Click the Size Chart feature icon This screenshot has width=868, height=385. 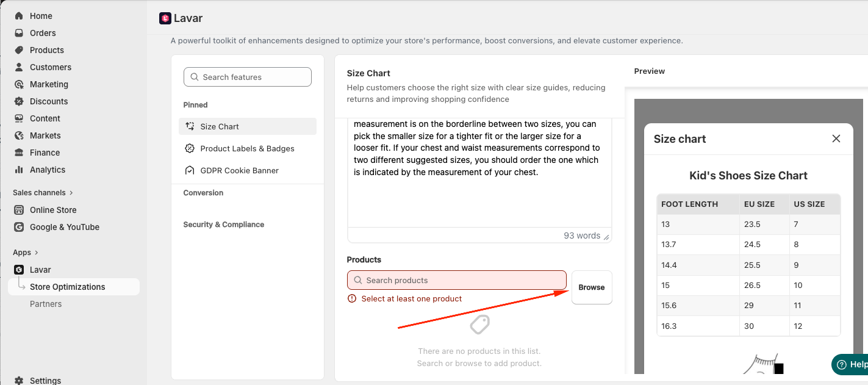pos(190,126)
